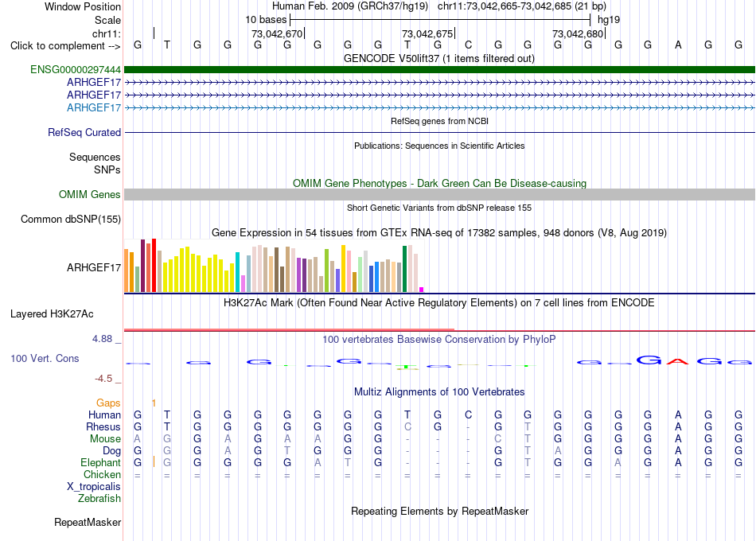Click the magenta GTEx bar at the end
Image resolution: width=756 pixels, height=541 pixels.
point(422,290)
